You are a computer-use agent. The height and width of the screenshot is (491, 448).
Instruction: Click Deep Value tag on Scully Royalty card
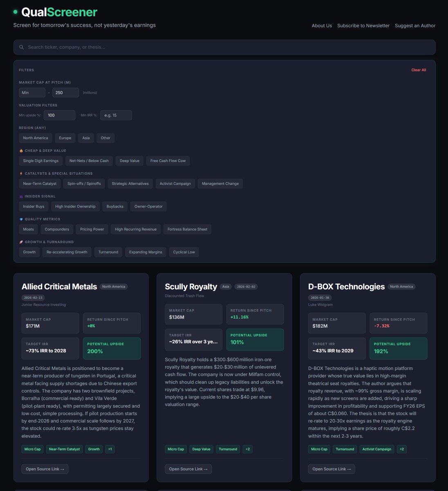click(201, 449)
